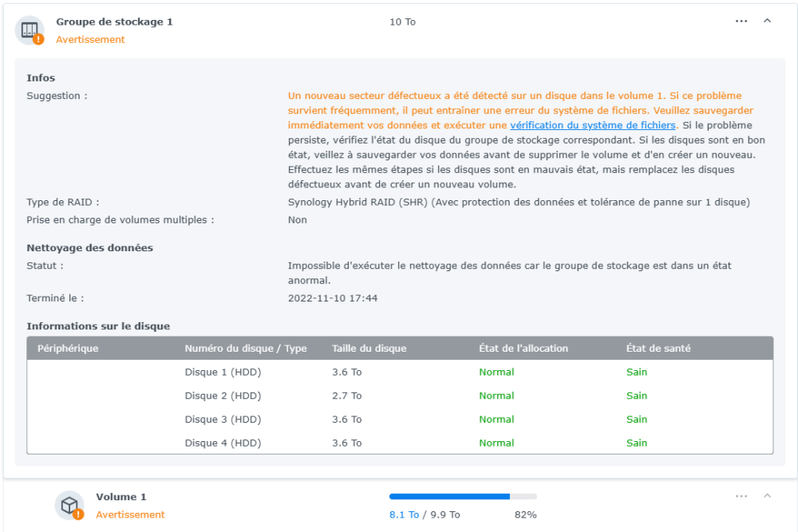
Task: Click the Volume 1 Avertissement status text
Action: (130, 515)
